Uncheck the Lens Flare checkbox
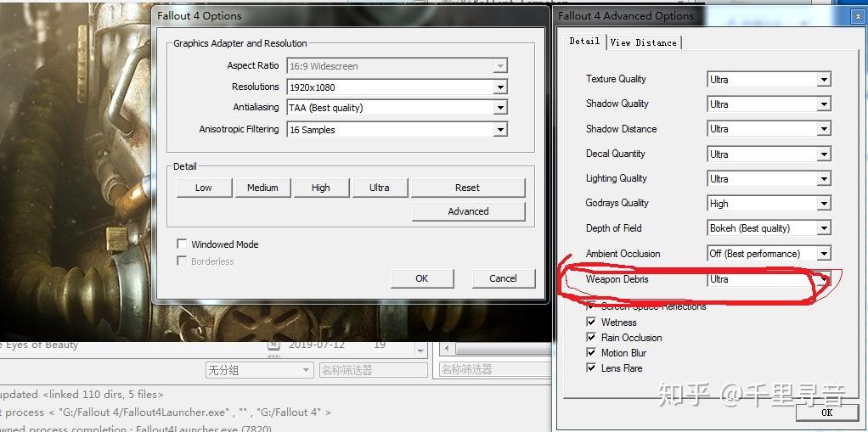 tap(591, 367)
